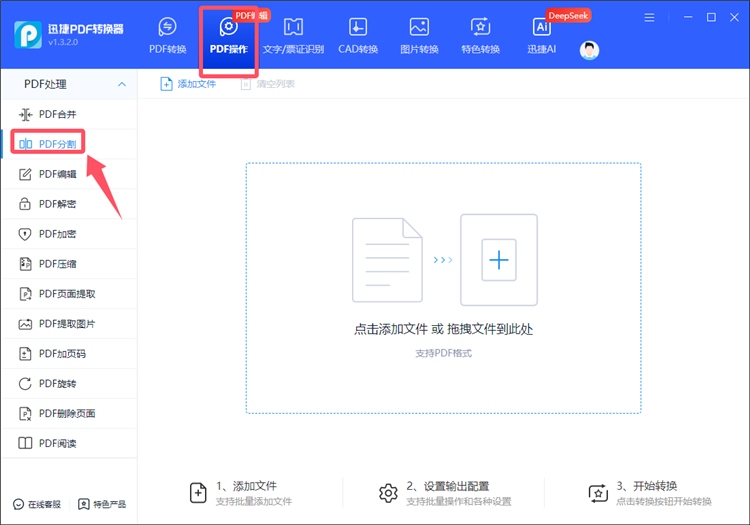Click the 清空列表 button
750x525 pixels.
[x=267, y=84]
